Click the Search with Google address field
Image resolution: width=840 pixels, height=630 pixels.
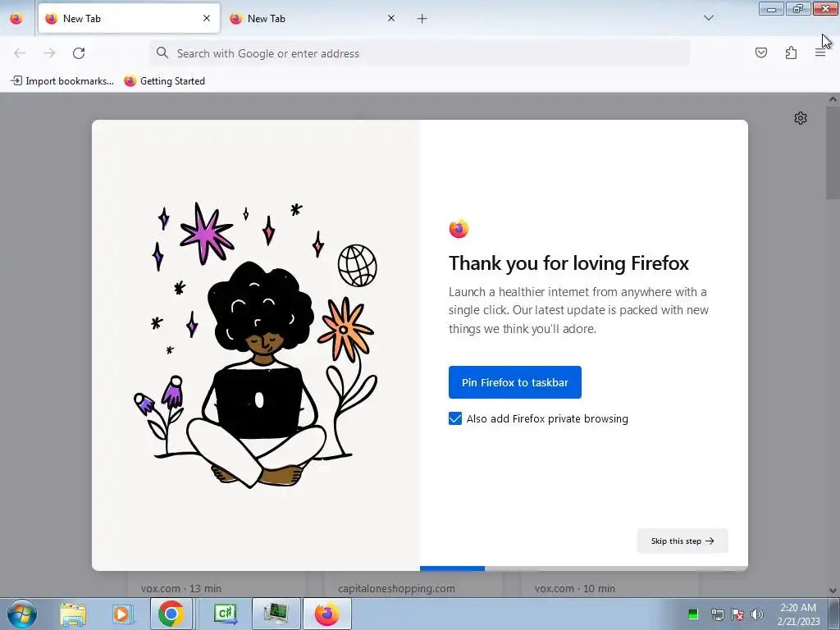click(x=419, y=53)
